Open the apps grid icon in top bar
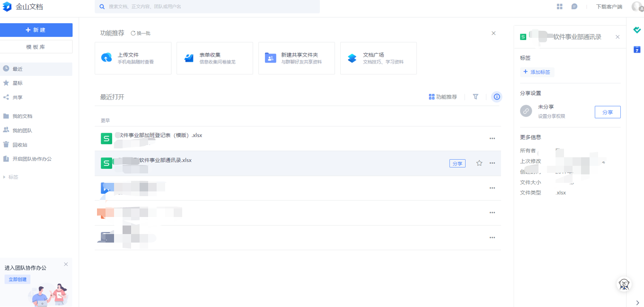The image size is (644, 307). (x=560, y=7)
